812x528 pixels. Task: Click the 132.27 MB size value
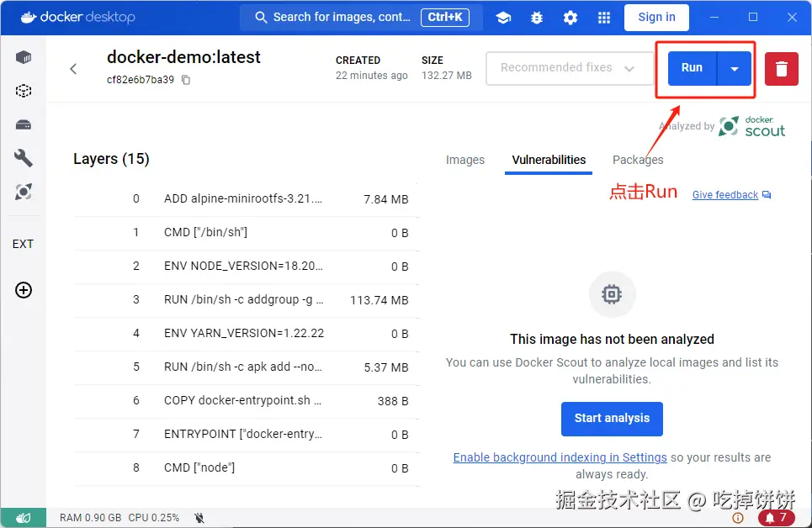[447, 76]
